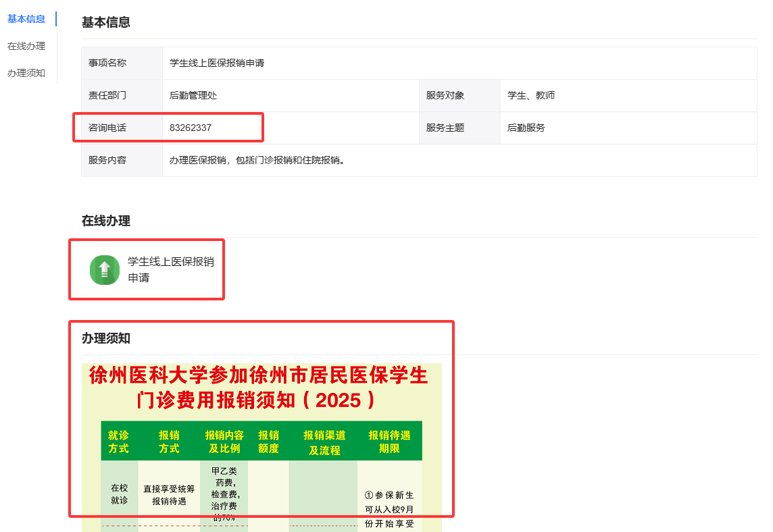773x532 pixels.
Task: Click the 服务主题 label cell
Action: pos(459,128)
